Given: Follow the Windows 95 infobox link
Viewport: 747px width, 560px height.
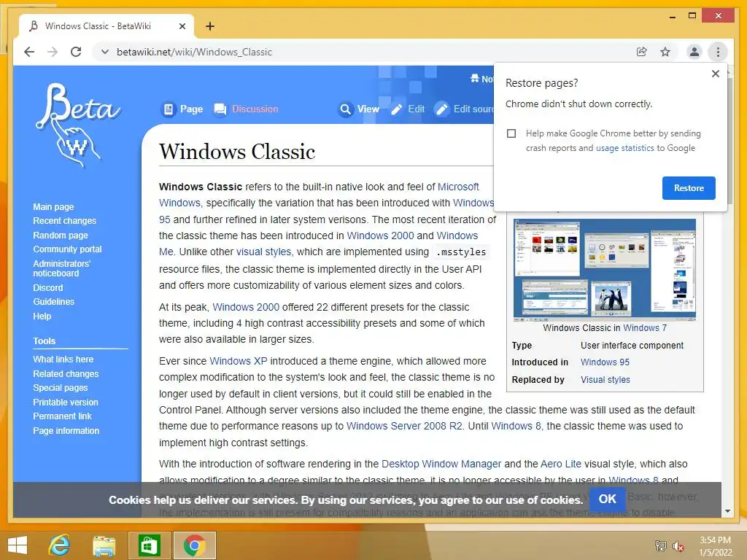Looking at the screenshot, I should tap(605, 362).
